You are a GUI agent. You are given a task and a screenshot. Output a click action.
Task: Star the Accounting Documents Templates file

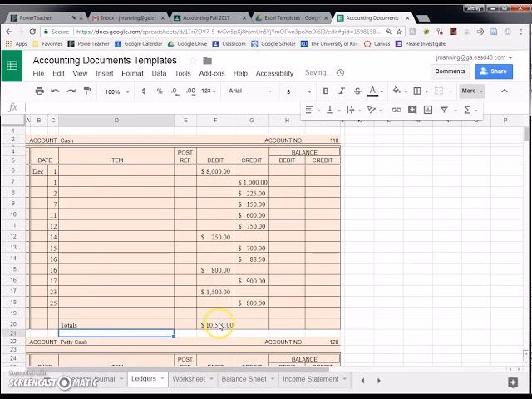click(x=193, y=61)
